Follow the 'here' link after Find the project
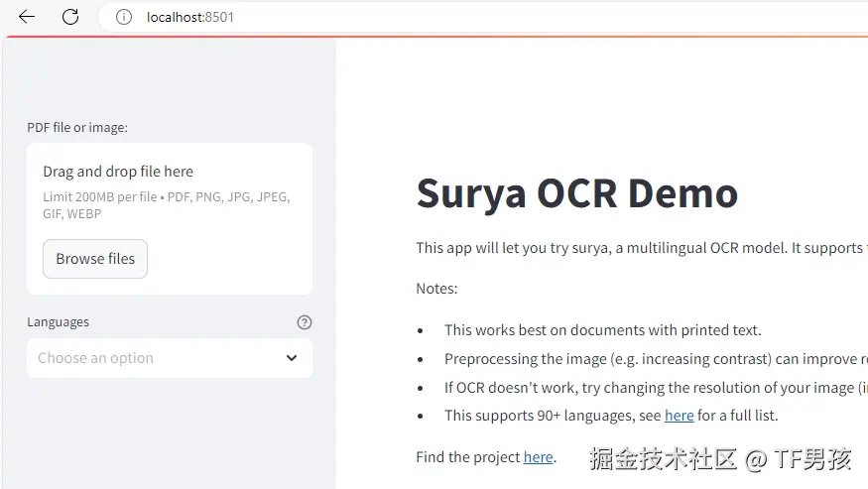The width and height of the screenshot is (868, 489). click(538, 457)
